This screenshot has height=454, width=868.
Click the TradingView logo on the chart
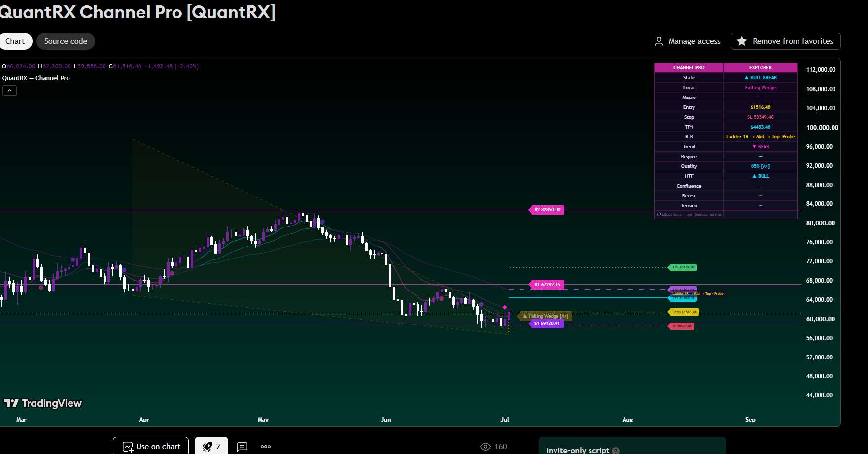pos(43,403)
